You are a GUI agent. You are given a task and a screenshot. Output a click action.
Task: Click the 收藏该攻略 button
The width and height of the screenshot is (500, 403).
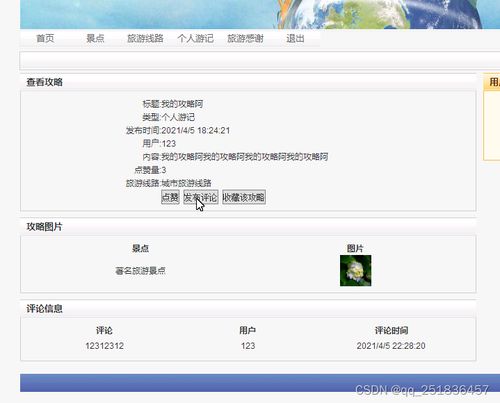pos(244,197)
